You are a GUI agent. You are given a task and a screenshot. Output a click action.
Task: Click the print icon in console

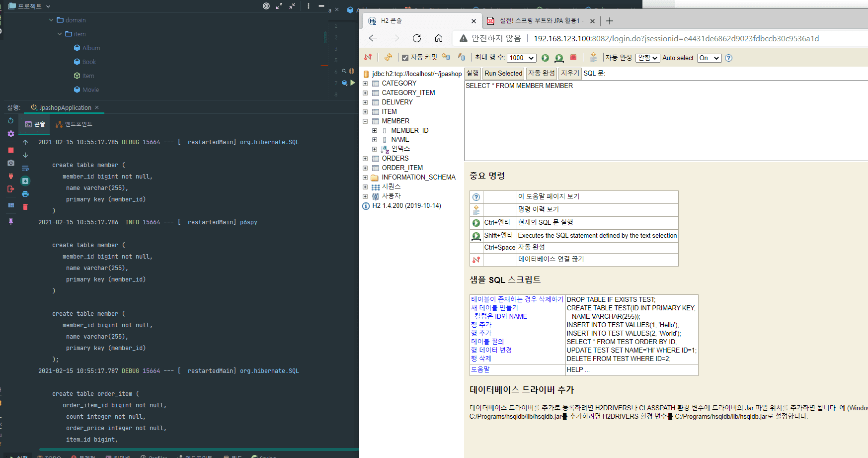pos(25,194)
